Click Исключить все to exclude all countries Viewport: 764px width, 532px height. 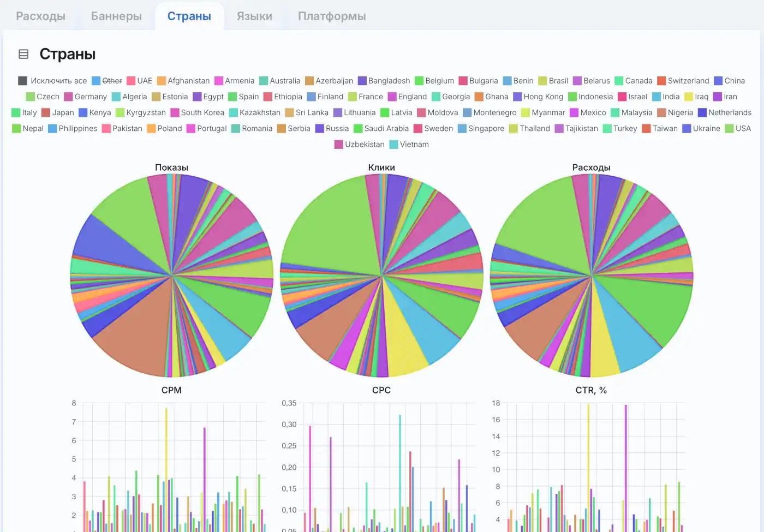pos(52,81)
